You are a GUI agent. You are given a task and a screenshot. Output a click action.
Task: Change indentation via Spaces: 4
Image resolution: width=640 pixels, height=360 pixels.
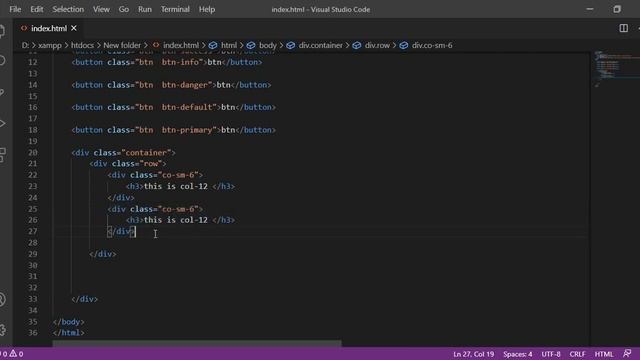pyautogui.click(x=518, y=354)
